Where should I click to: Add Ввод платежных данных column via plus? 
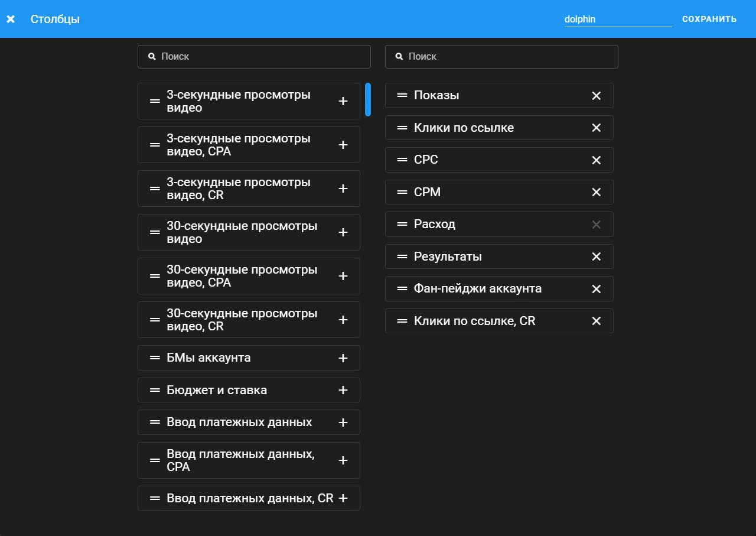coord(343,423)
